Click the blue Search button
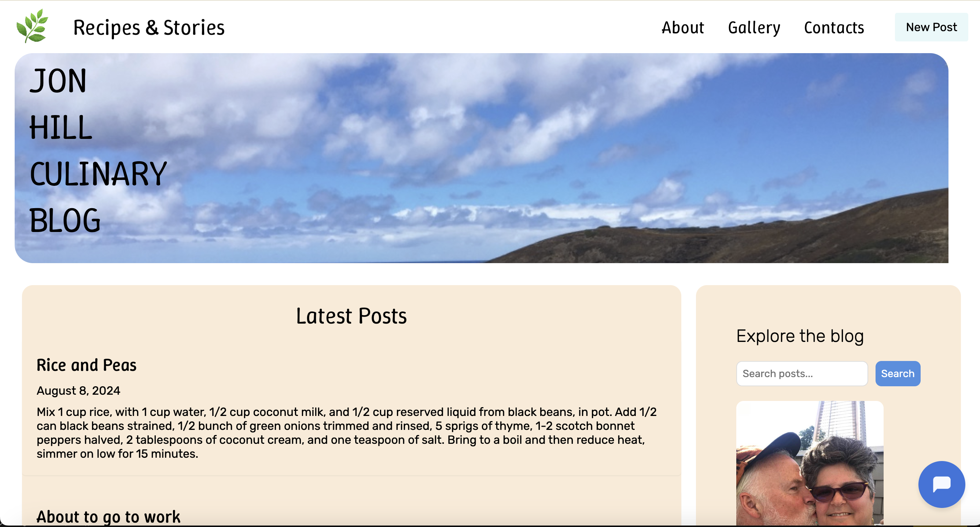The height and width of the screenshot is (527, 980). click(898, 373)
